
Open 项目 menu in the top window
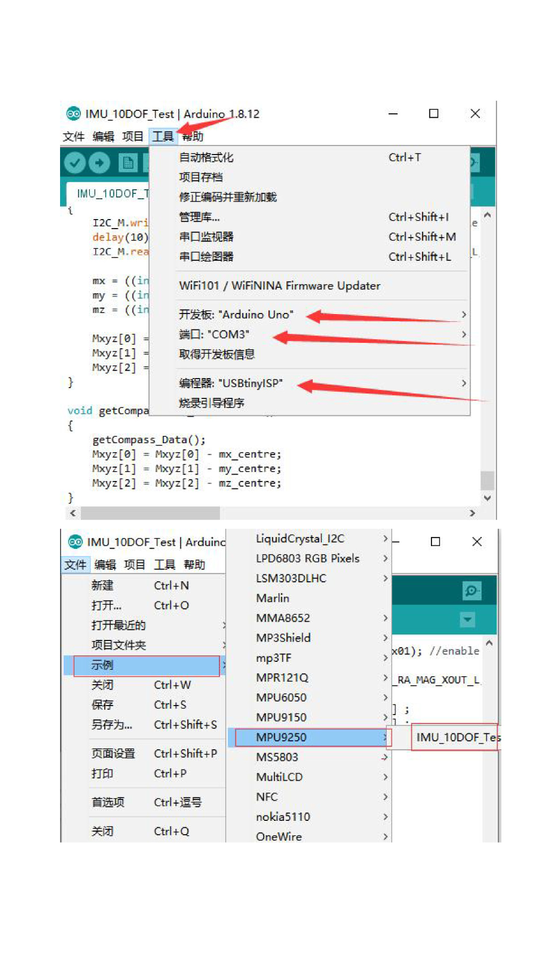click(x=133, y=136)
